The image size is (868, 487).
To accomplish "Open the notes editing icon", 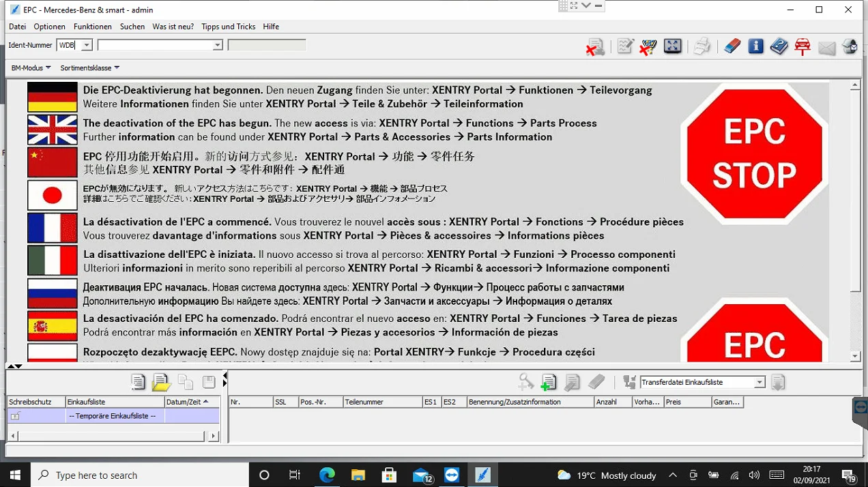I will pyautogui.click(x=625, y=46).
